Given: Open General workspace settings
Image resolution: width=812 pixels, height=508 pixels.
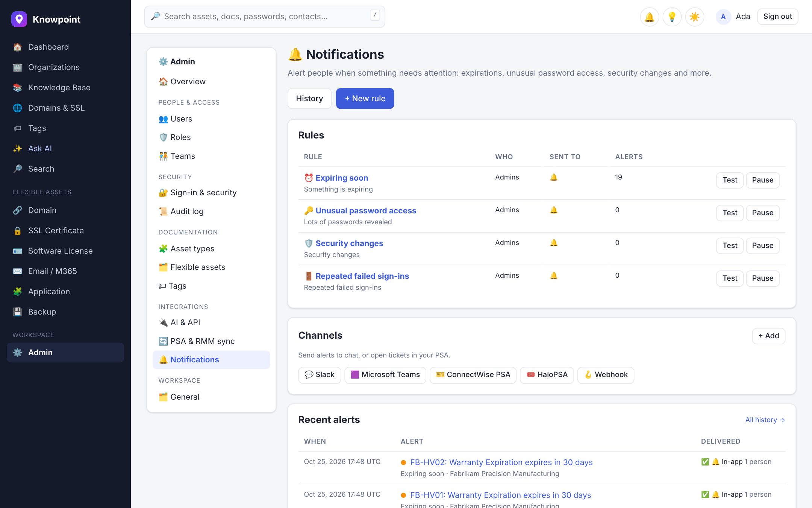Looking at the screenshot, I should coord(211,397).
